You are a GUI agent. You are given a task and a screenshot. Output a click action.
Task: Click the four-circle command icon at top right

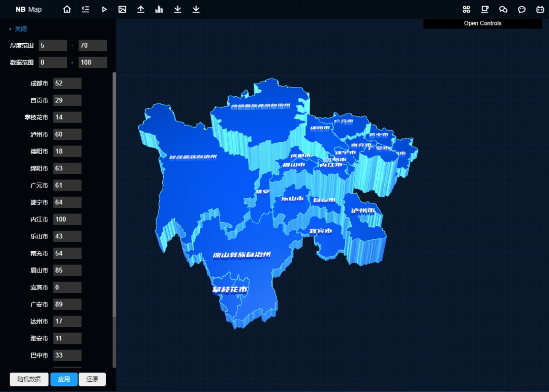pos(467,9)
